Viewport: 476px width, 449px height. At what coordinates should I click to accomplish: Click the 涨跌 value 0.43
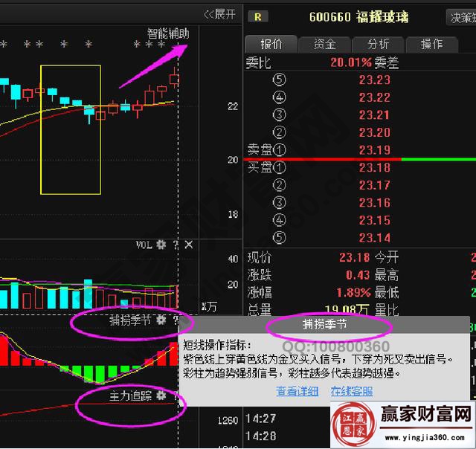pyautogui.click(x=358, y=275)
